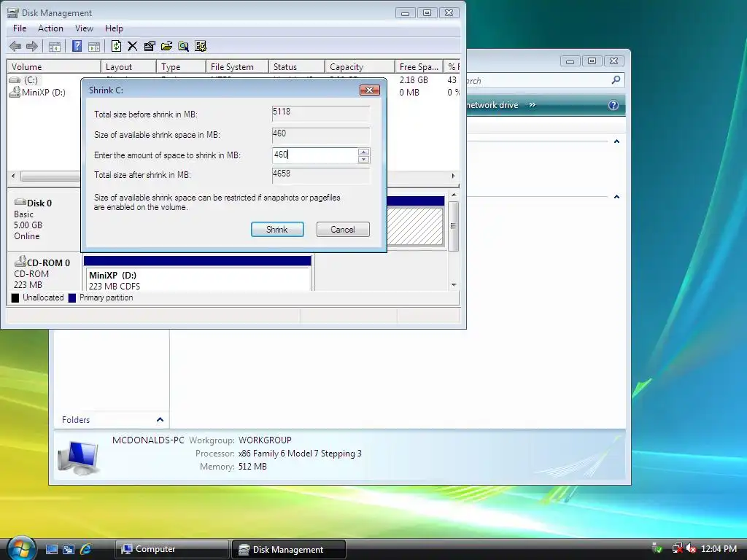Click the Delete X toolbar icon
The image size is (747, 560).
coord(133,46)
